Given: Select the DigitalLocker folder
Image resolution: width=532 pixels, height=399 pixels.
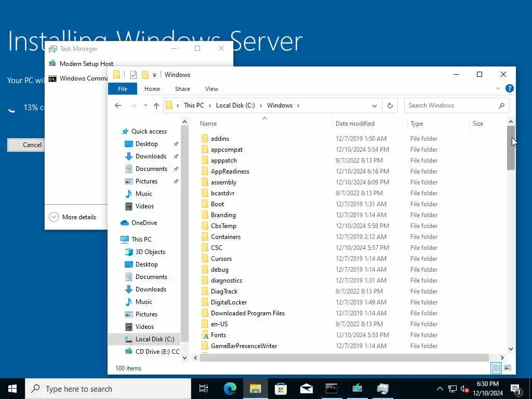Looking at the screenshot, I should pyautogui.click(x=229, y=302).
